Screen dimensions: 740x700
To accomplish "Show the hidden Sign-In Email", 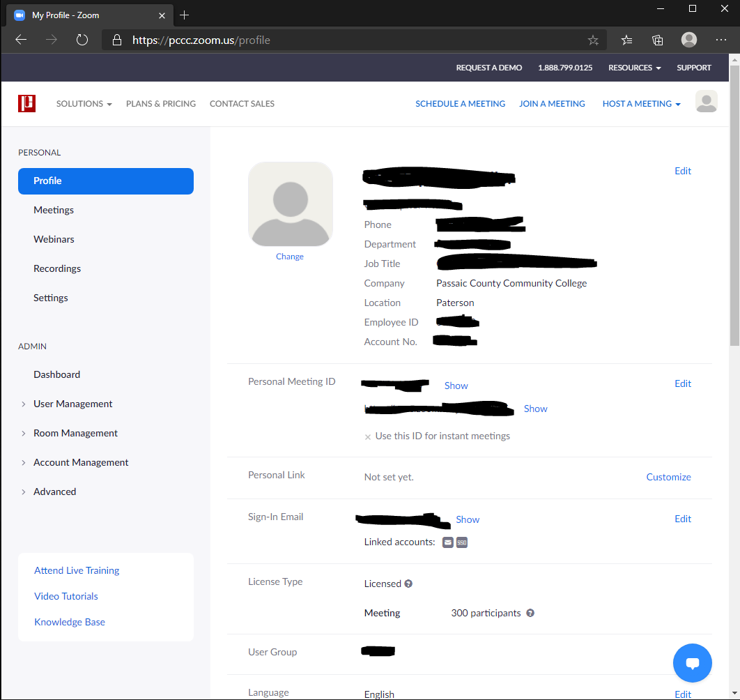I will click(x=468, y=519).
